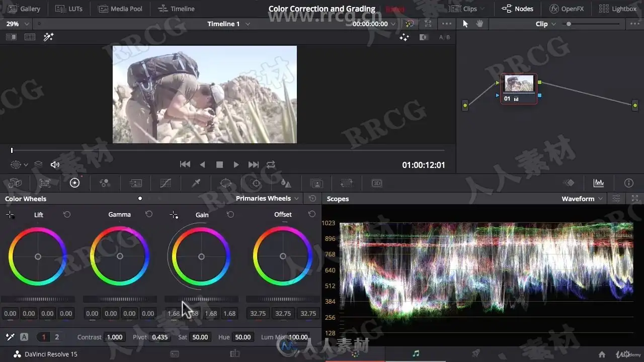
Task: Open the Power Window palette
Action: [x=226, y=183]
